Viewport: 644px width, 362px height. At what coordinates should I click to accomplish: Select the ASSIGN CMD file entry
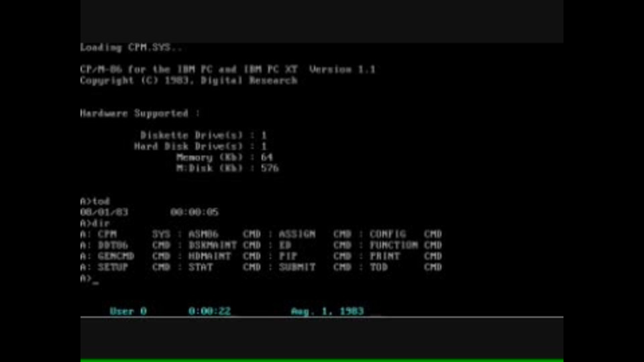[315, 235]
